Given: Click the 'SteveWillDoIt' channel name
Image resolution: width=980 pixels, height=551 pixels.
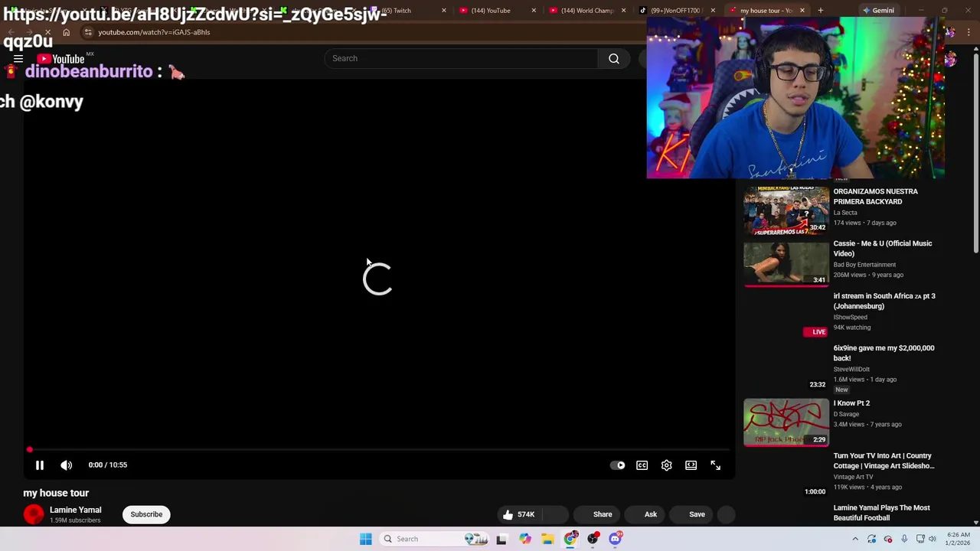Looking at the screenshot, I should click(851, 369).
